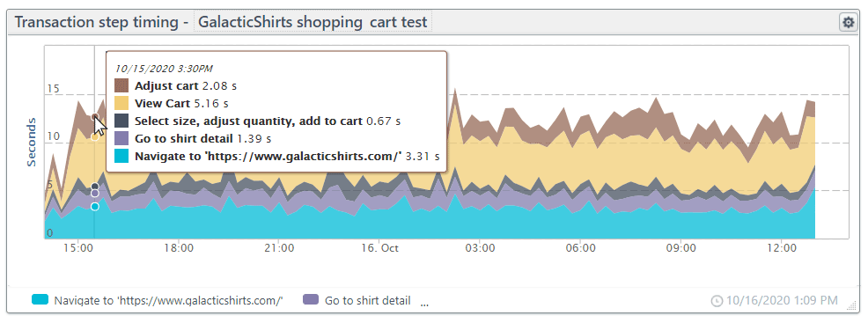Viewport: 868px width, 323px height.
Task: Click the Adjust cart data point marker
Action: pos(95,117)
